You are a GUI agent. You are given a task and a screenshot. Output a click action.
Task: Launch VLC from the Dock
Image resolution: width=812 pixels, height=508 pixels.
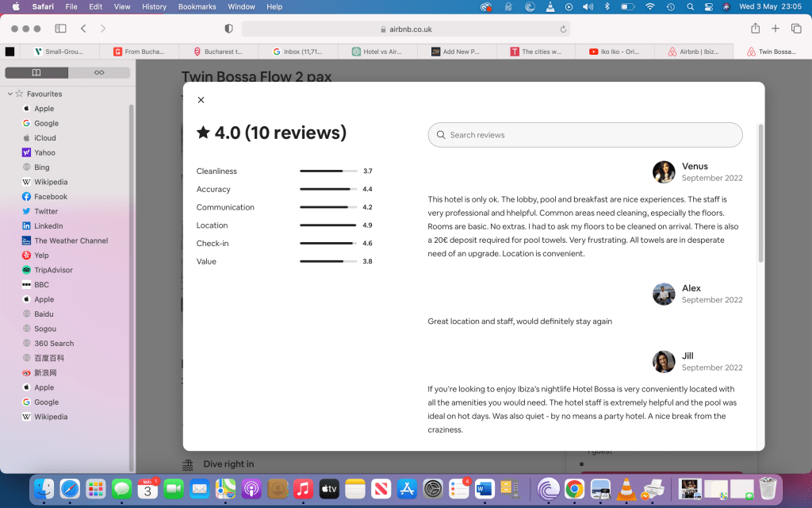[x=626, y=488]
